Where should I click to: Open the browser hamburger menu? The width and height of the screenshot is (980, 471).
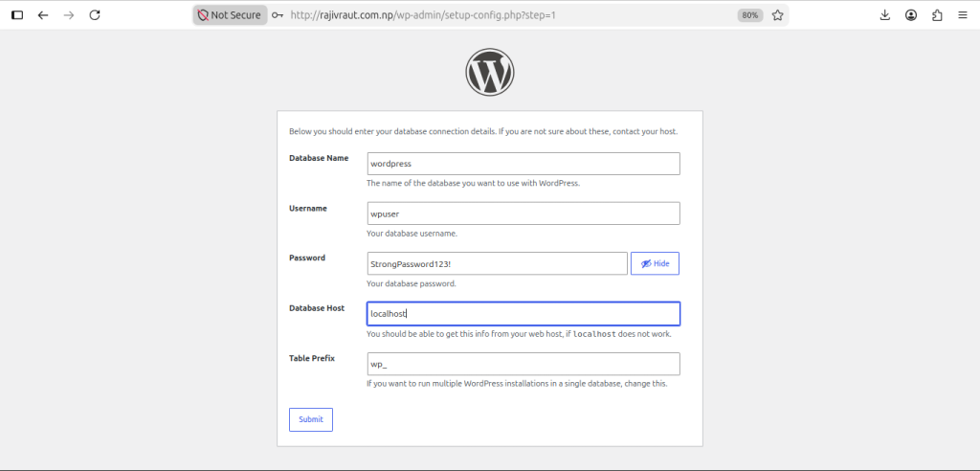(963, 15)
